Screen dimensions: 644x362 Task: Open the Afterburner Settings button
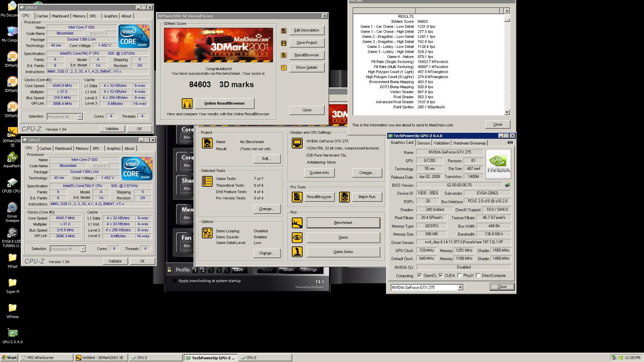point(309,270)
